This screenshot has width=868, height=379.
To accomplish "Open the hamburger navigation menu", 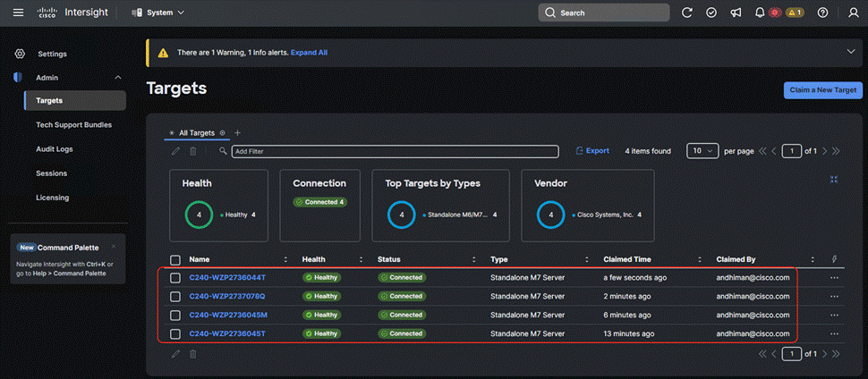I will [18, 13].
